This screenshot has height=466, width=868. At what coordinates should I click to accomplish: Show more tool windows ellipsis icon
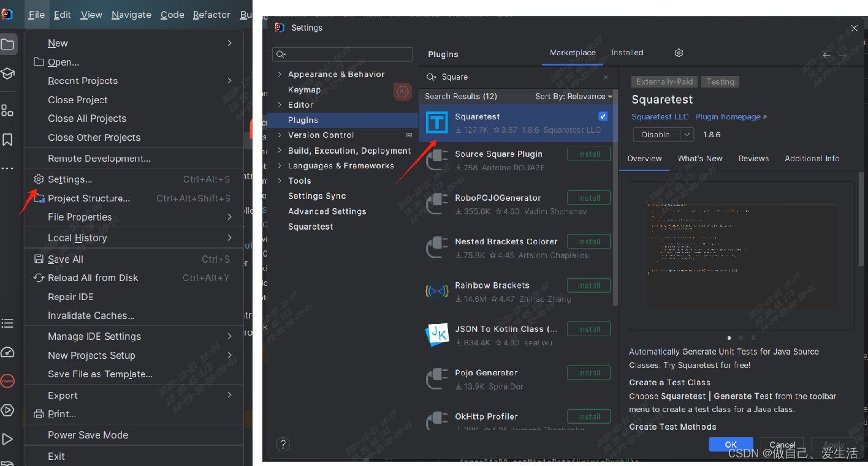pyautogui.click(x=7, y=168)
